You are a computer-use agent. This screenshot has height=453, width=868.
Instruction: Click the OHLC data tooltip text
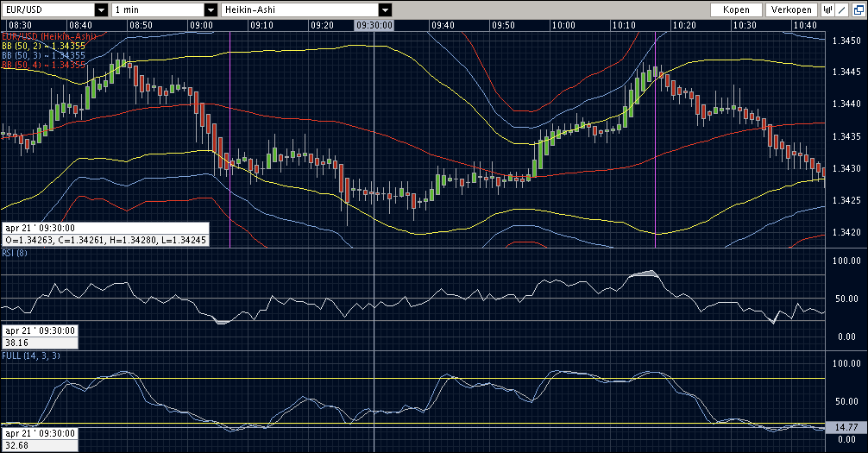coord(105,241)
